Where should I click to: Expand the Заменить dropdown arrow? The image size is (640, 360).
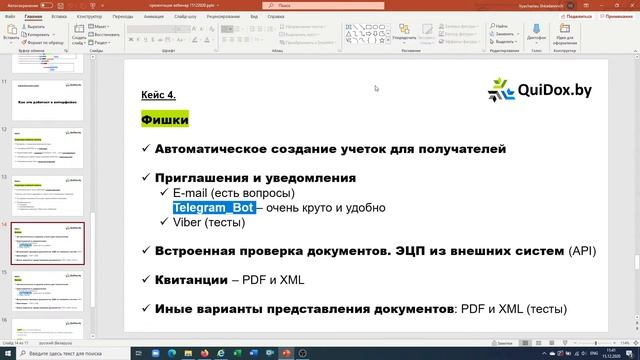518,34
